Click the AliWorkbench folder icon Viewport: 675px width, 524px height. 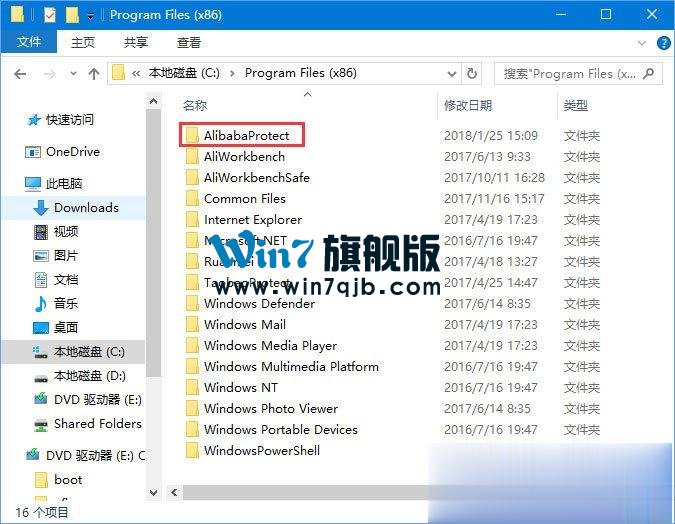pos(192,156)
